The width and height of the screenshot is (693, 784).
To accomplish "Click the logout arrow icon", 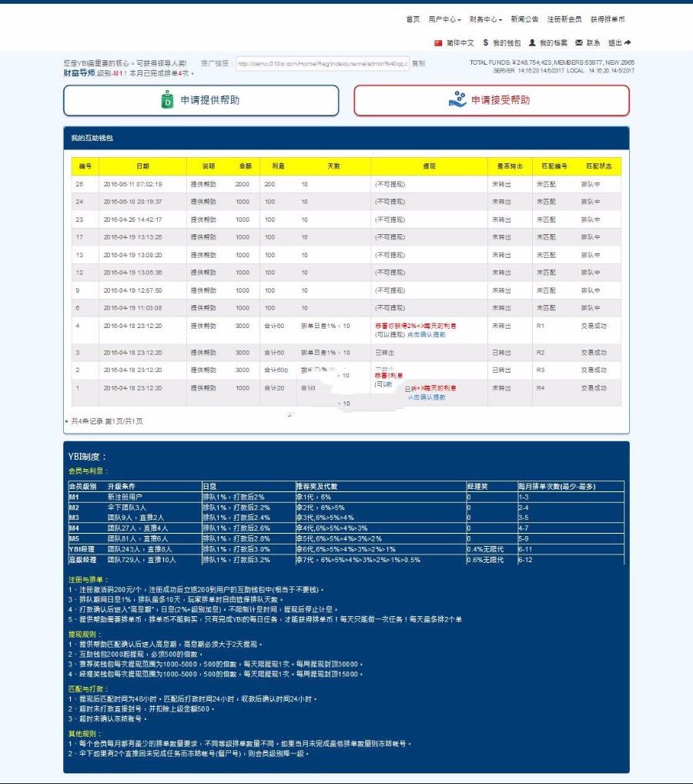I will coord(628,43).
